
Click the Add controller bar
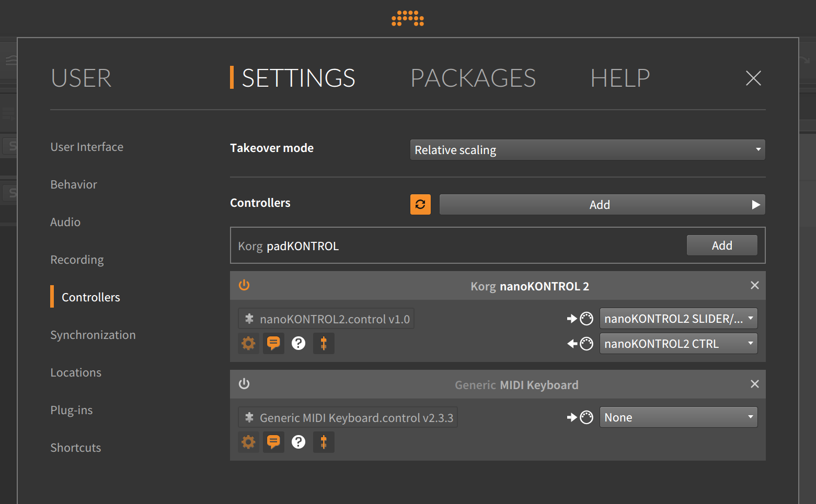point(601,204)
